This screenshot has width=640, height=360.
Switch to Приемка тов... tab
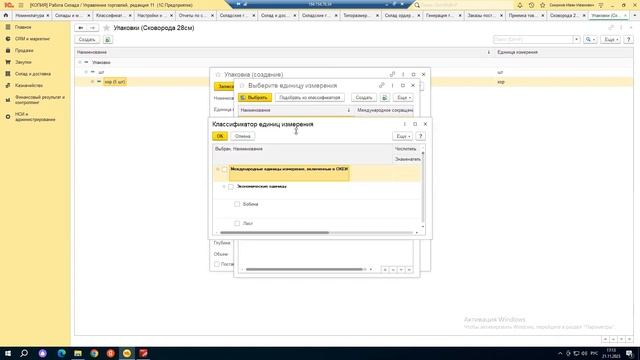click(x=522, y=15)
